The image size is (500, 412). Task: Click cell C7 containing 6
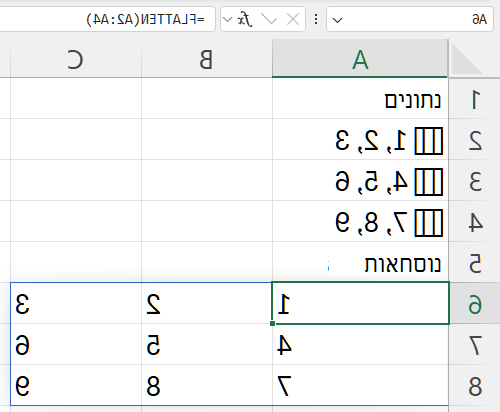[x=76, y=344]
